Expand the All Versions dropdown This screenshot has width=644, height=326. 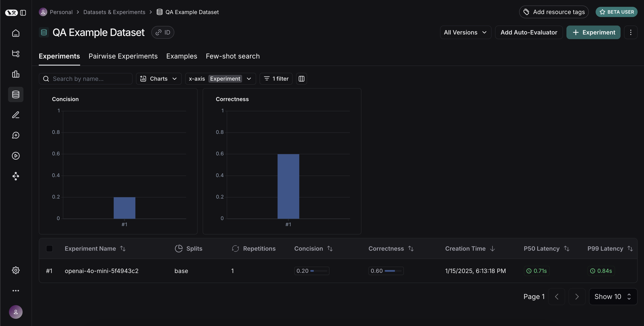(465, 32)
